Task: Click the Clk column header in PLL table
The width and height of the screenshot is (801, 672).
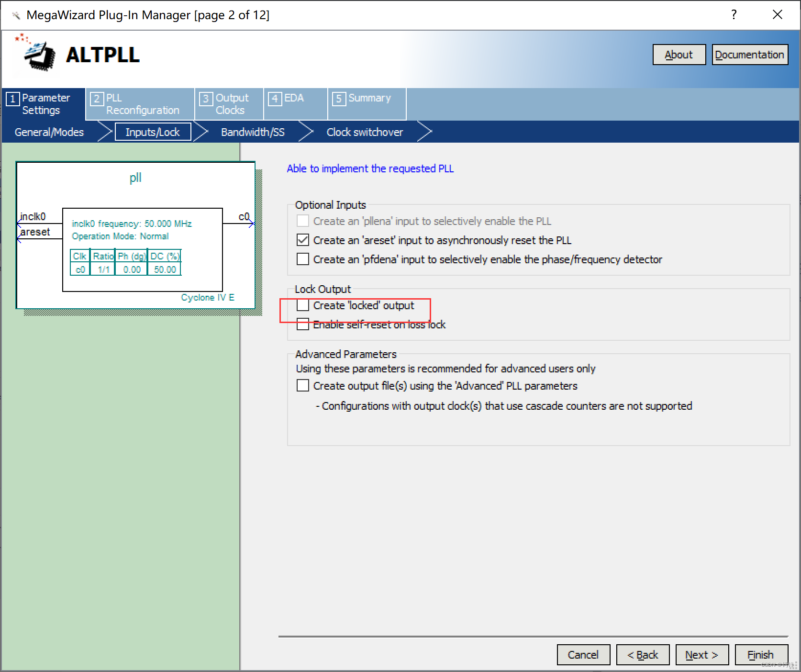Action: click(79, 256)
